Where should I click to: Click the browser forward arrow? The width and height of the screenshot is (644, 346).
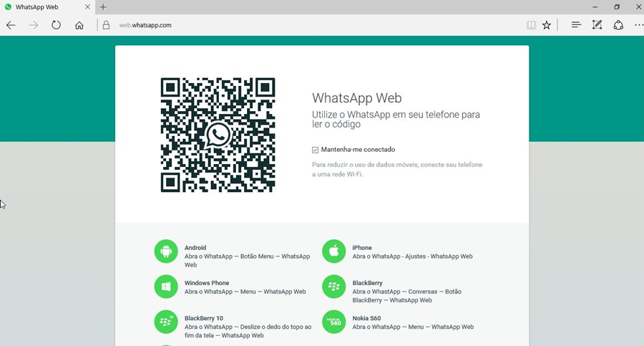pos(34,25)
